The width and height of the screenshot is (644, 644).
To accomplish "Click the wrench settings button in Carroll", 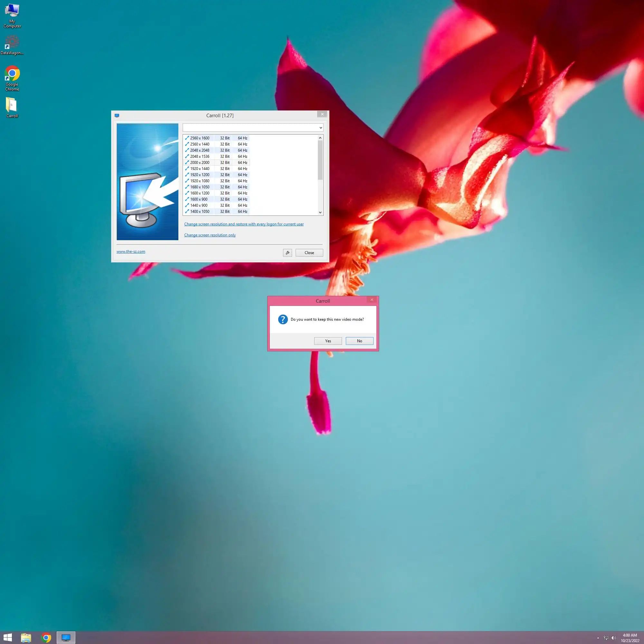I will point(287,253).
